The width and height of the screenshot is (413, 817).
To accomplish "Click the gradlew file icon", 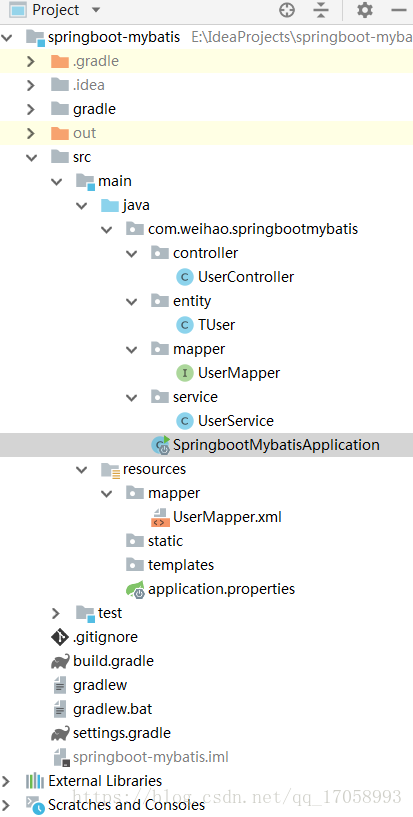I will [60, 685].
